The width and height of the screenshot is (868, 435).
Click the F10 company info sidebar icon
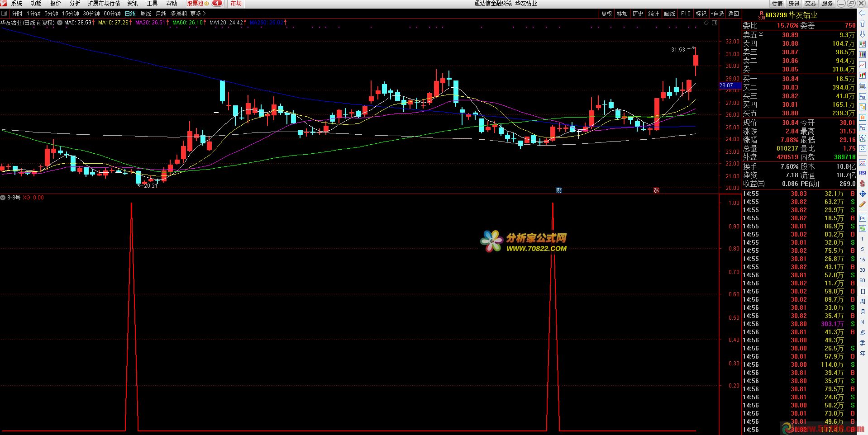(x=863, y=96)
